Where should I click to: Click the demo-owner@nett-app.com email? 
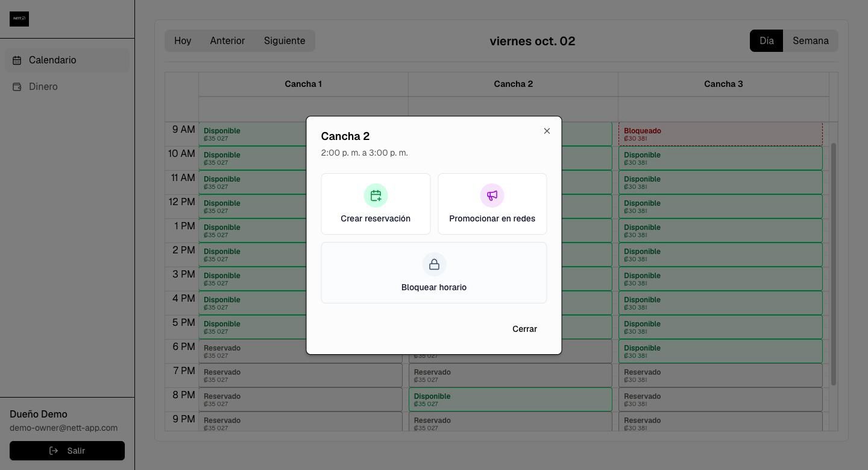tap(63, 428)
